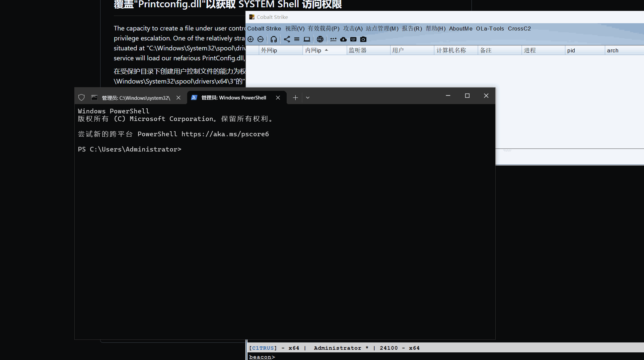This screenshot has width=644, height=360.
Task: Add a new terminal tab with plus button
Action: tap(295, 98)
